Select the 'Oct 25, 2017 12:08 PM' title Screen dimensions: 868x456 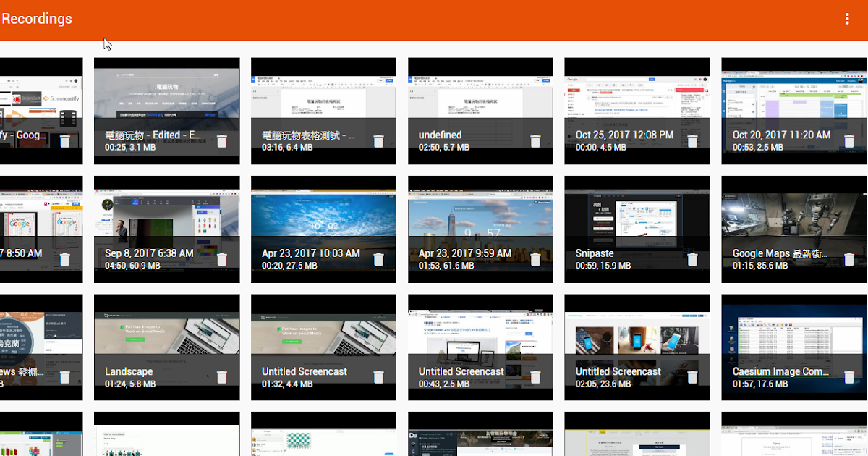coord(624,135)
